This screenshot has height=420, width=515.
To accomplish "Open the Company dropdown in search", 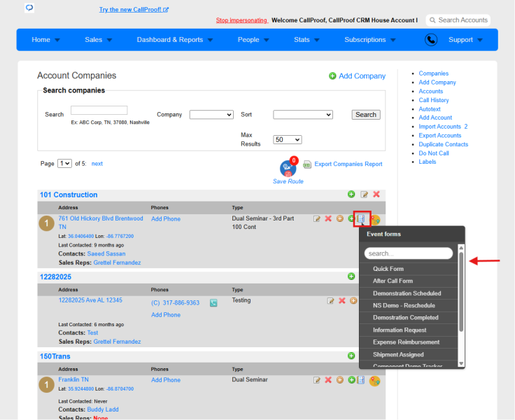I will (211, 115).
